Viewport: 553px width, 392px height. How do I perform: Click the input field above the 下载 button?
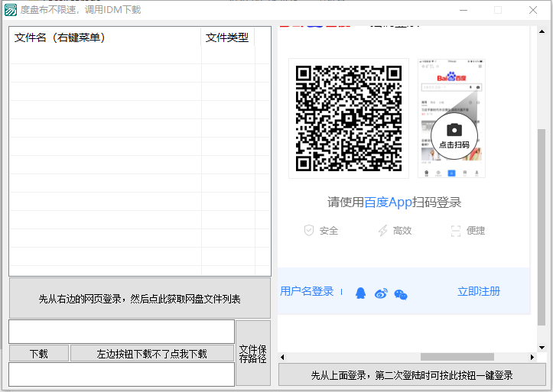[122, 332]
